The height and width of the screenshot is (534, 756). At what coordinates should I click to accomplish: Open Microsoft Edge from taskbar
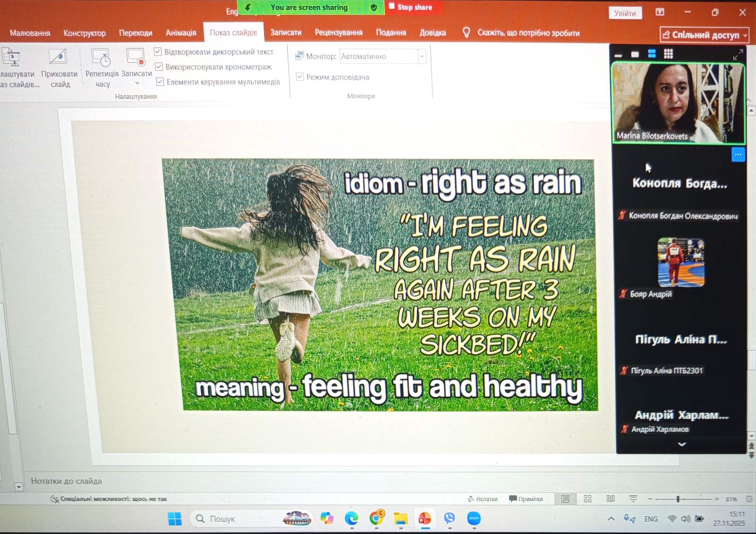click(351, 518)
